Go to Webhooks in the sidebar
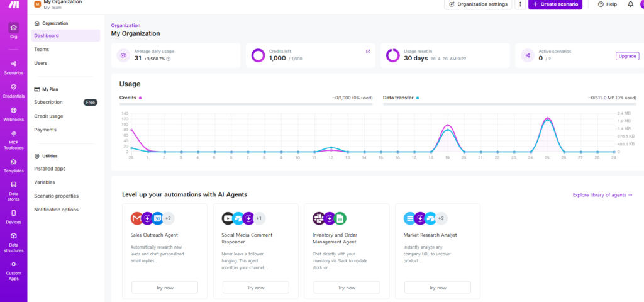Screen dimensions: 644x302 (13, 113)
